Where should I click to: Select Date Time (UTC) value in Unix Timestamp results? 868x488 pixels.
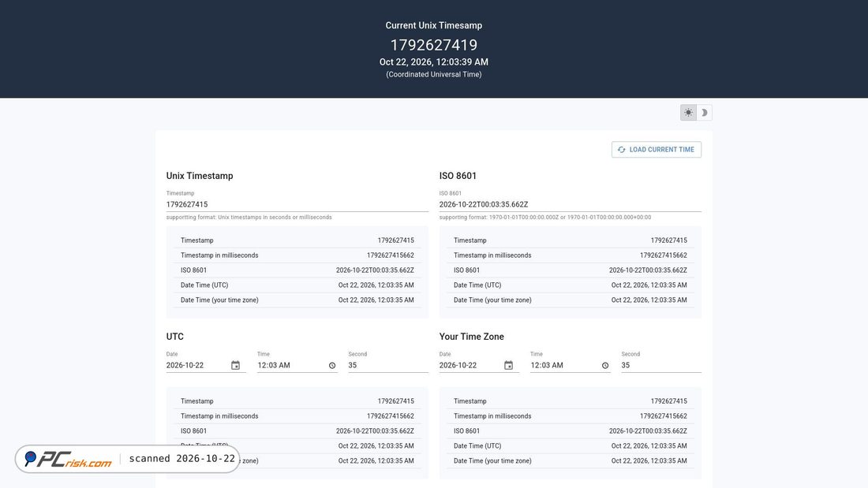point(376,285)
